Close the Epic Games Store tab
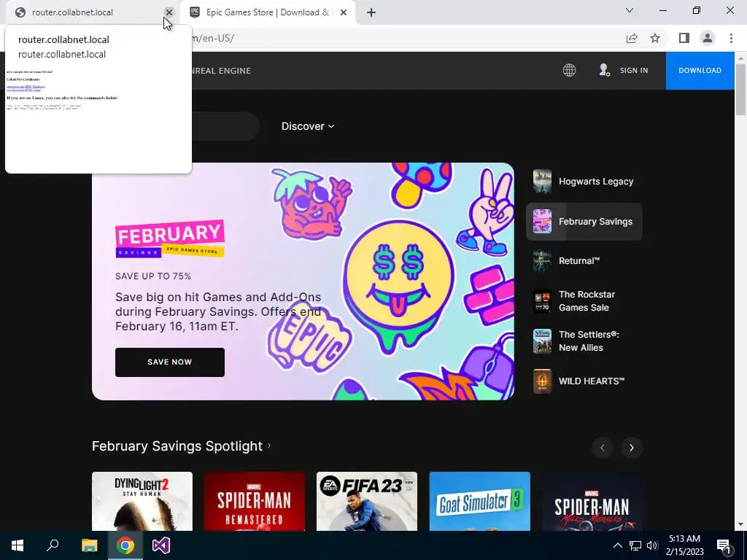 coord(344,12)
